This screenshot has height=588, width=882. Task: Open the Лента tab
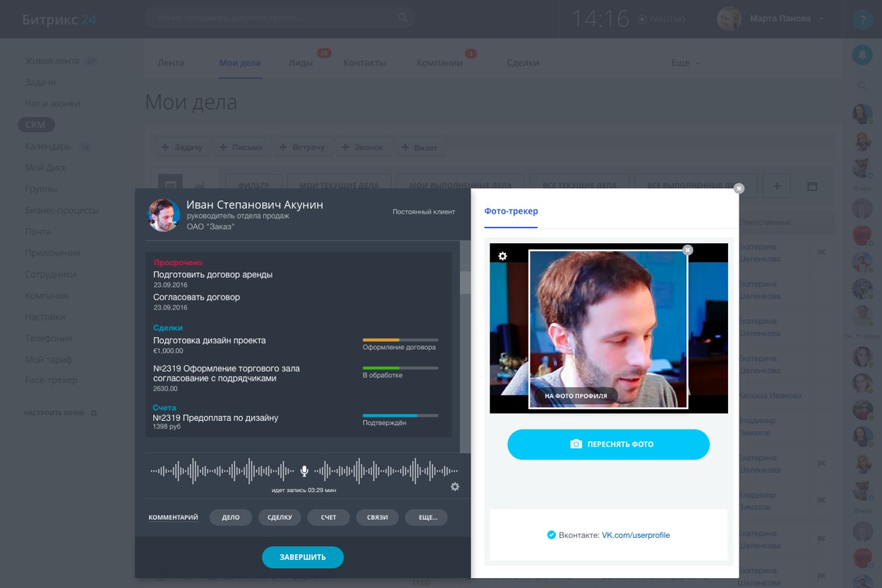pos(171,63)
